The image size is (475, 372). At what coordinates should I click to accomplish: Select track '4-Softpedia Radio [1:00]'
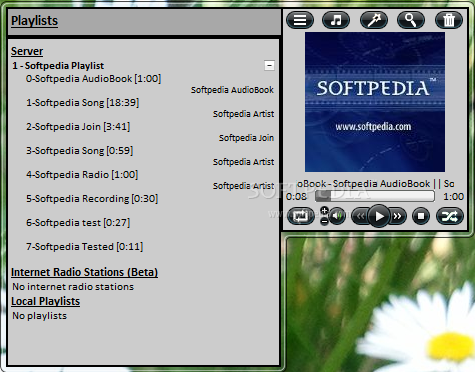click(82, 175)
